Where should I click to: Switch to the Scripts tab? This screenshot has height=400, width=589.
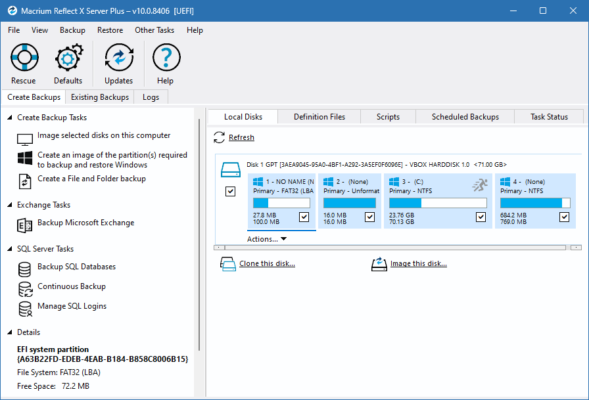(x=388, y=117)
